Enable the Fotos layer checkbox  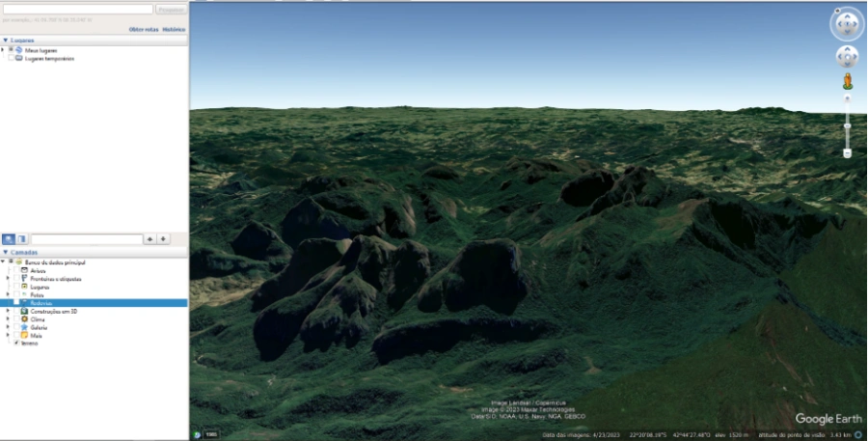16,294
